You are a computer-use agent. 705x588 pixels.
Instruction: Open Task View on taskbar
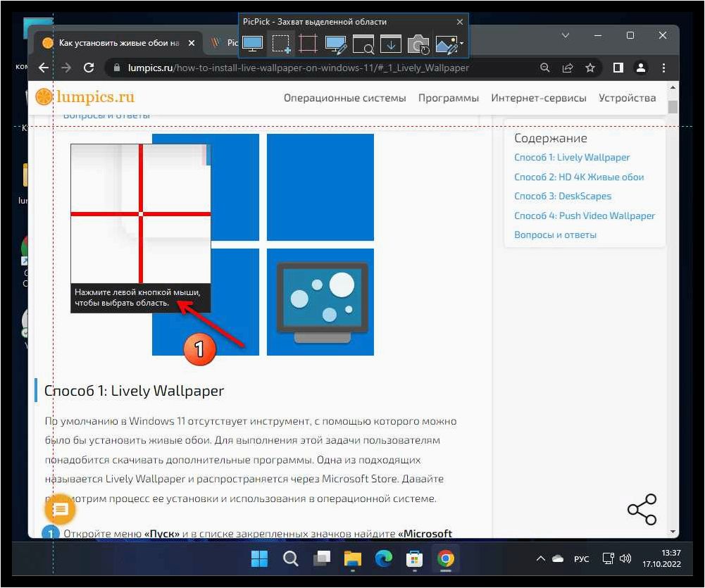pos(321,559)
